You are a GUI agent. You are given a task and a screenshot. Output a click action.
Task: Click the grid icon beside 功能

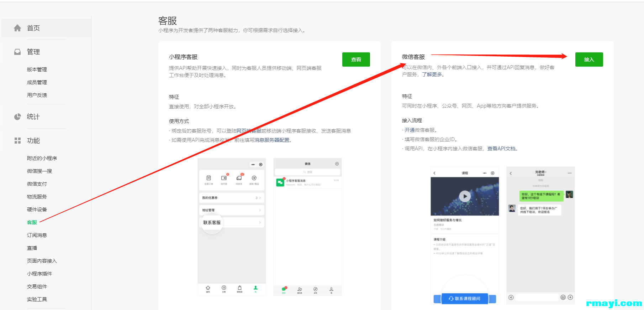17,141
